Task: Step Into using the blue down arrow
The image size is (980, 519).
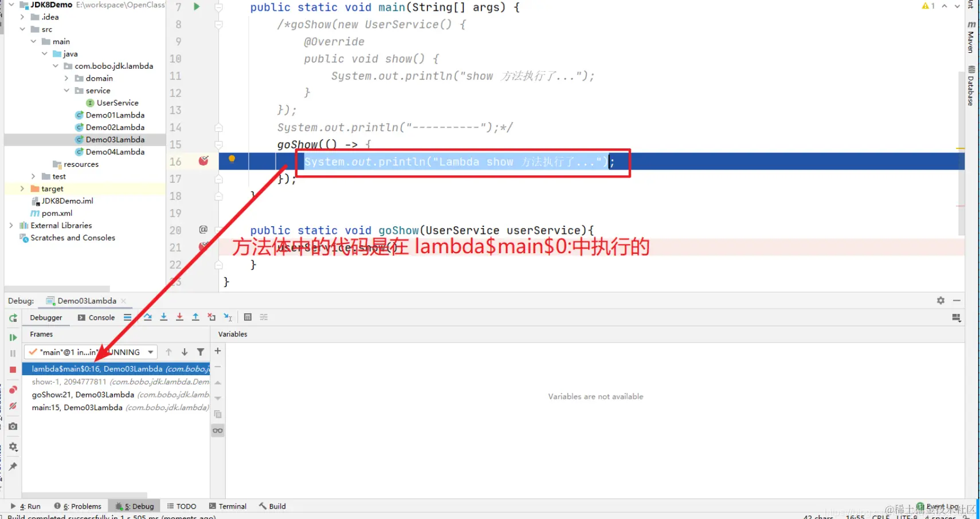Action: 164,317
